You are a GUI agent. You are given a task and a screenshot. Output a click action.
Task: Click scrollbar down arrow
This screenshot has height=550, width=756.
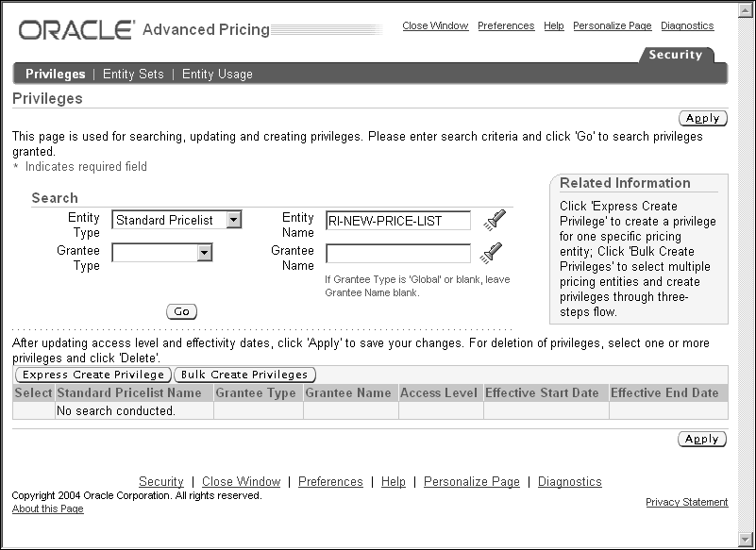pos(746,540)
